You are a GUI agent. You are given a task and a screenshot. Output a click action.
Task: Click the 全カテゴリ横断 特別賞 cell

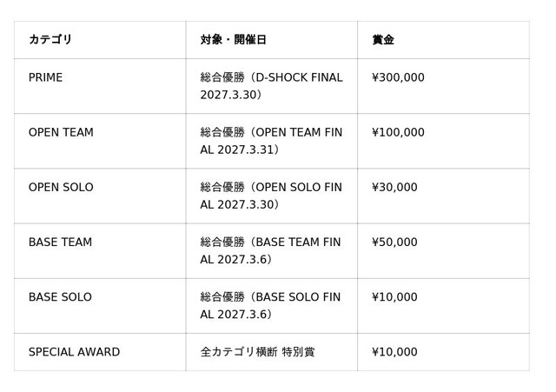(272, 352)
